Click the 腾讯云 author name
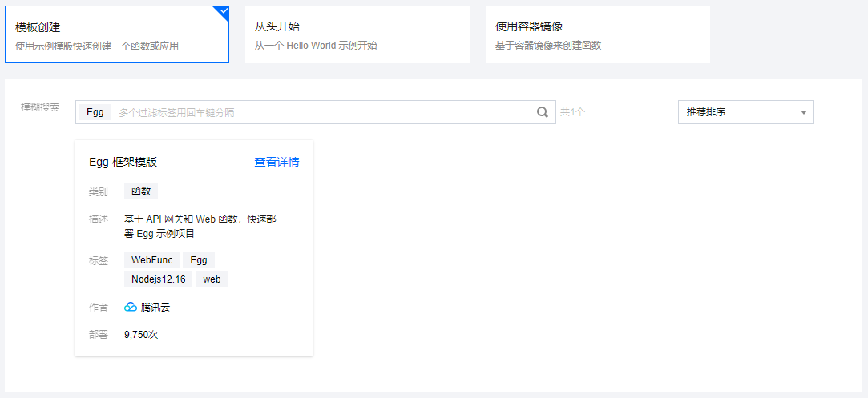Image resolution: width=868 pixels, height=398 pixels. [x=155, y=308]
